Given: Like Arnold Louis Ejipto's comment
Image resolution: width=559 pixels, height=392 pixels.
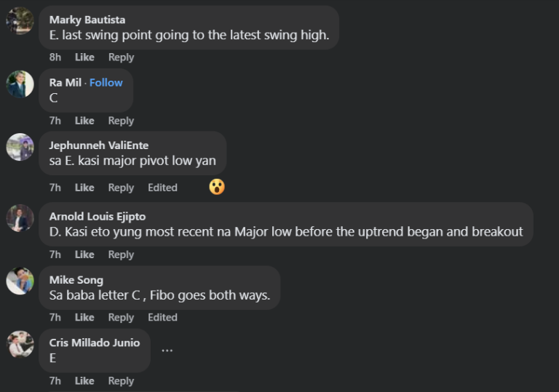Looking at the screenshot, I should point(84,255).
